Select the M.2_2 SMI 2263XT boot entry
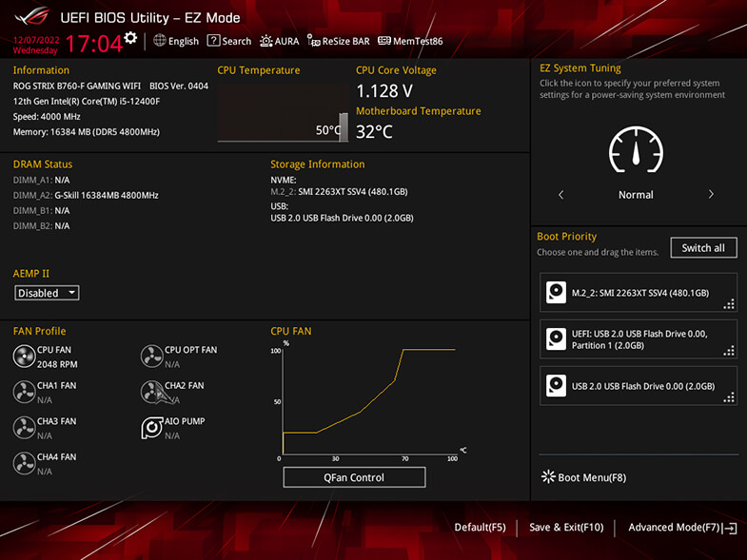The width and height of the screenshot is (747, 560). coord(639,293)
